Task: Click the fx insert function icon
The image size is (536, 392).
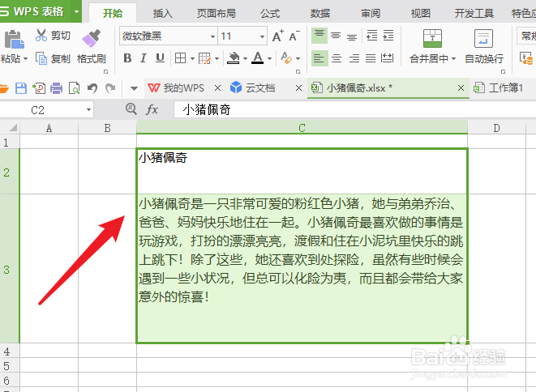Action: click(x=152, y=109)
